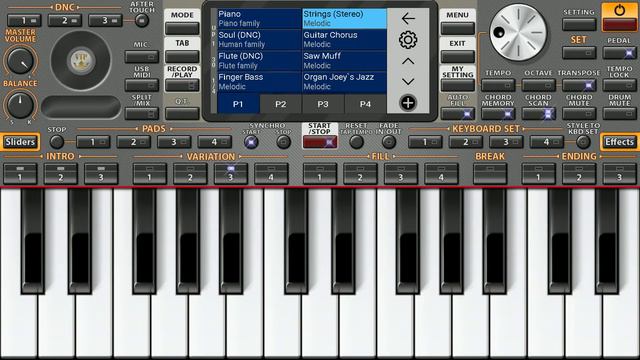Select the Flute (DNC) sound
The width and height of the screenshot is (640, 360).
(x=259, y=61)
